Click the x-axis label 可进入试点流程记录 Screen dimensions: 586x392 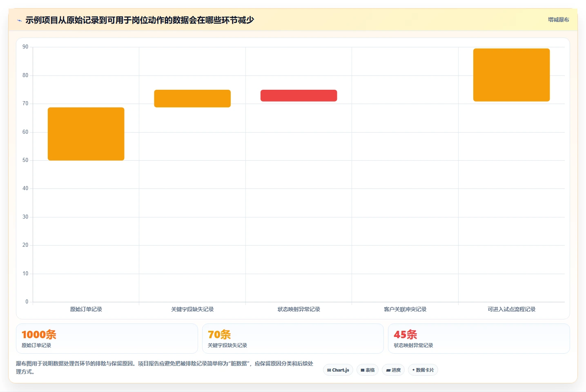(512, 309)
